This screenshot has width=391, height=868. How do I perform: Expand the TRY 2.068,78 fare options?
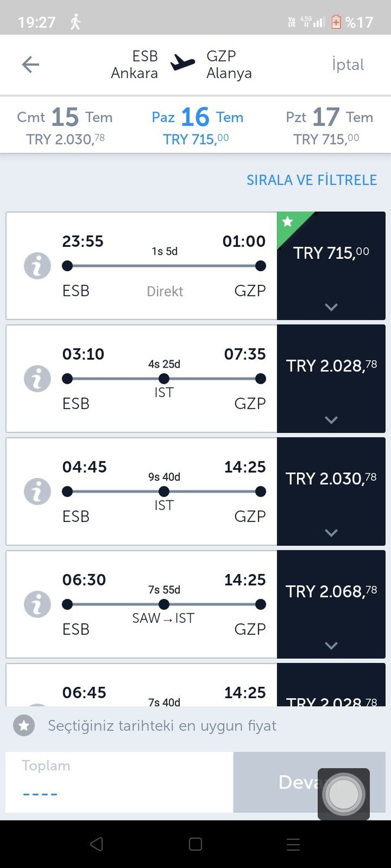coord(331,604)
